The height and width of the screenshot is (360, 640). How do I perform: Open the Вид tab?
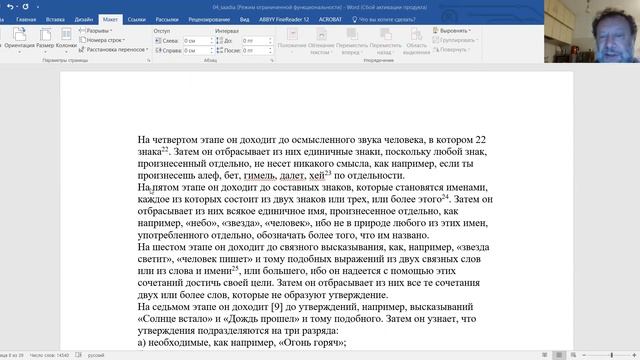tap(244, 19)
